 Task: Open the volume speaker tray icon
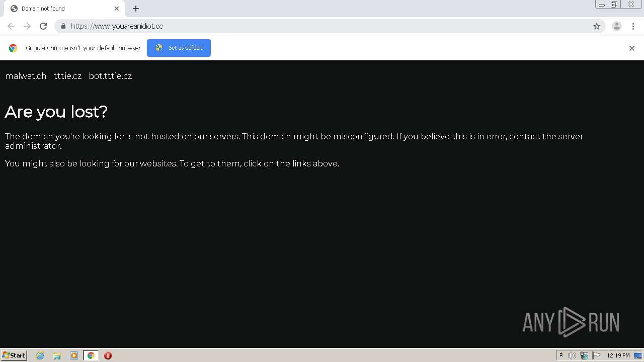tap(572, 355)
